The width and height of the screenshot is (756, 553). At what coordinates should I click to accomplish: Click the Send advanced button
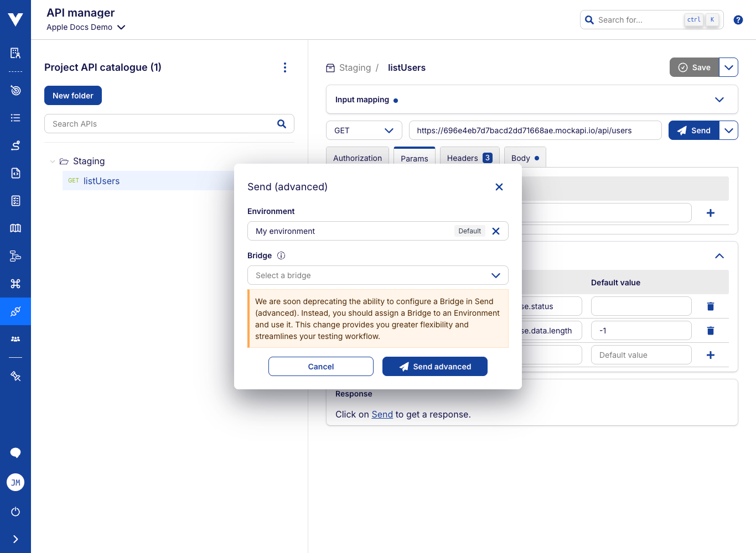tap(434, 366)
